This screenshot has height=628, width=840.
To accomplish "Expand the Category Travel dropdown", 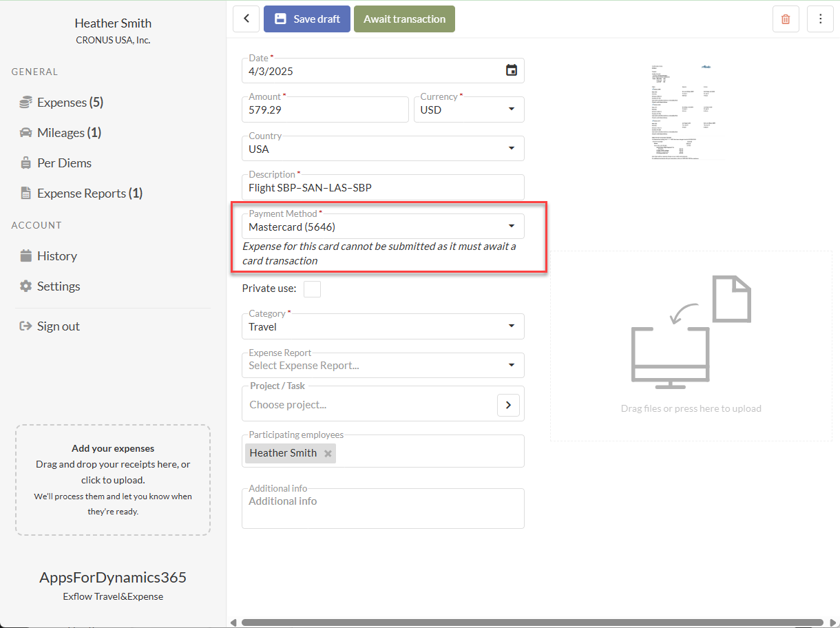I will click(511, 326).
